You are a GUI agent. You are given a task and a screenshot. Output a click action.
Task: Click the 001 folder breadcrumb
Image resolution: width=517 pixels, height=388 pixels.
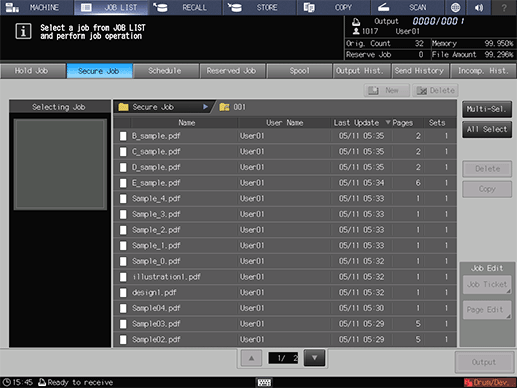(233, 107)
